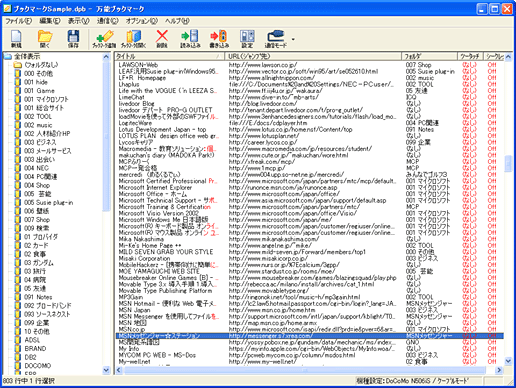Viewport: 516px width, 388px height.
Task: Click the New file toolbar icon
Action: (x=16, y=38)
